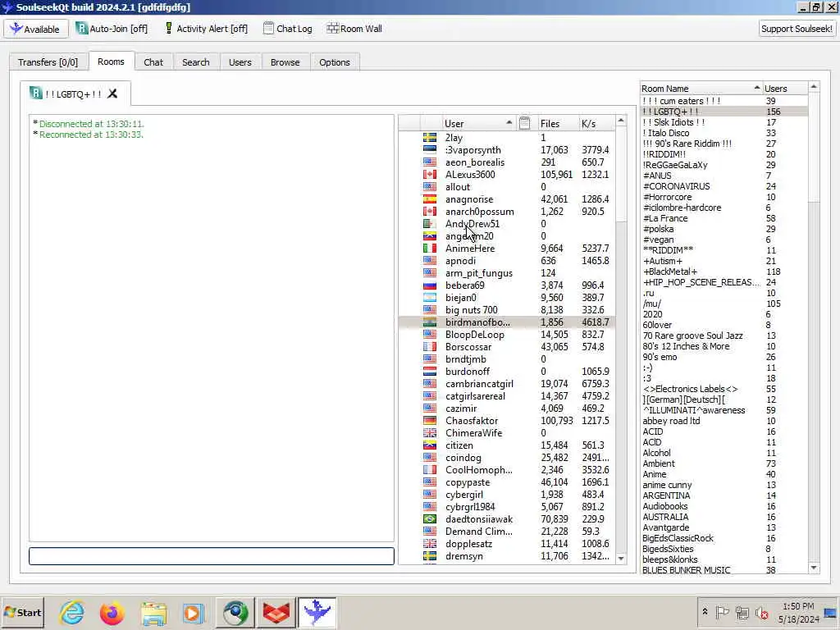Click the flag icon beside bebera69

click(x=430, y=285)
